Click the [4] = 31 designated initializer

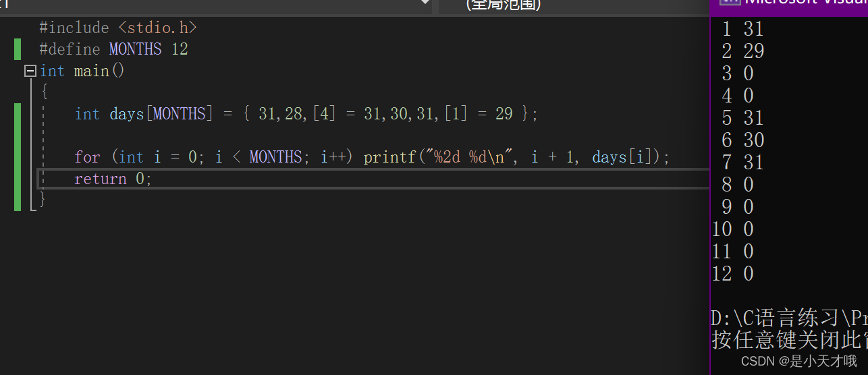coord(346,114)
